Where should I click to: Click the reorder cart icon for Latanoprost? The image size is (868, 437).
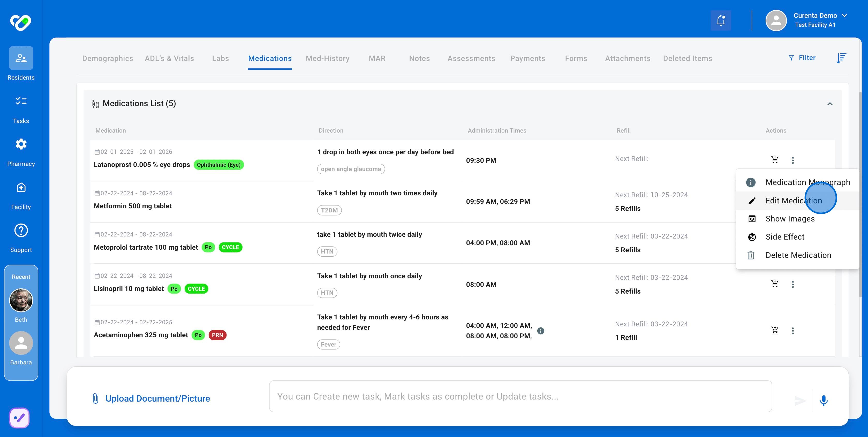(775, 160)
